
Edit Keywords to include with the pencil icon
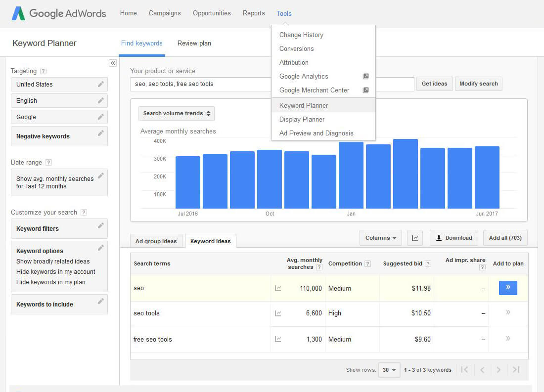102,303
